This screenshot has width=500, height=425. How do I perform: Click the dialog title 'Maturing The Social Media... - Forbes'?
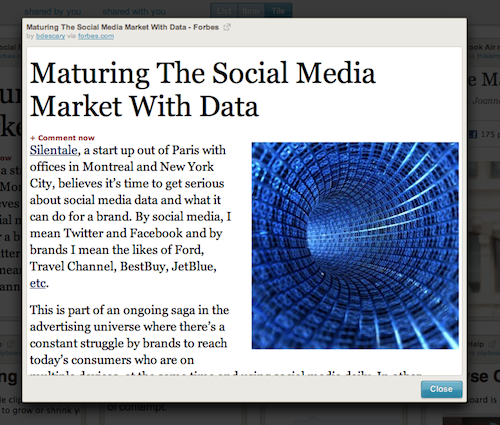[123, 27]
